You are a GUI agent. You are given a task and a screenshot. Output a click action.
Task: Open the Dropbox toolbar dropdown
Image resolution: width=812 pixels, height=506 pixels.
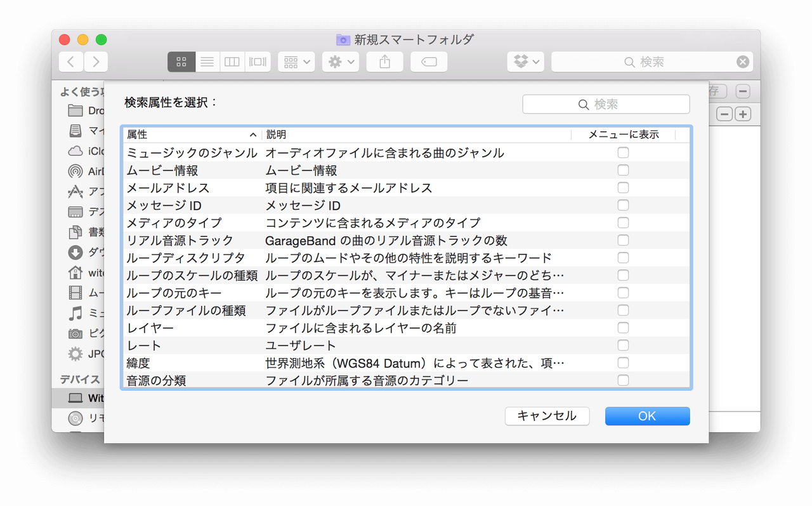[x=526, y=62]
